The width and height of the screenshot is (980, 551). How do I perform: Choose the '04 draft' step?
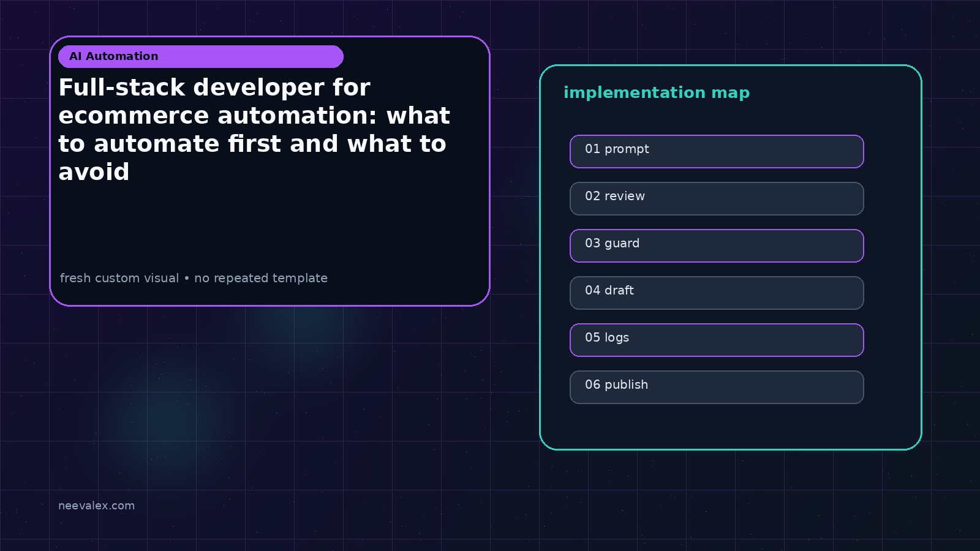click(x=717, y=293)
